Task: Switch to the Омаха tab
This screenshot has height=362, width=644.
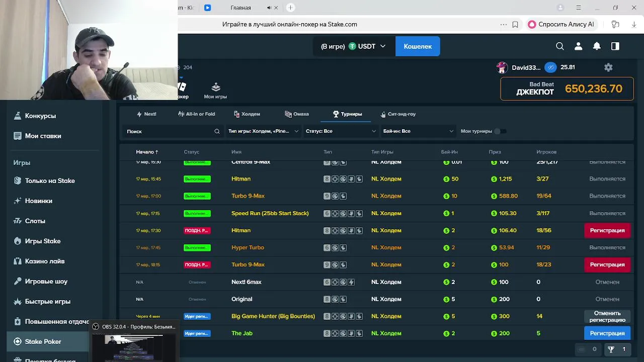Action: pos(297,114)
